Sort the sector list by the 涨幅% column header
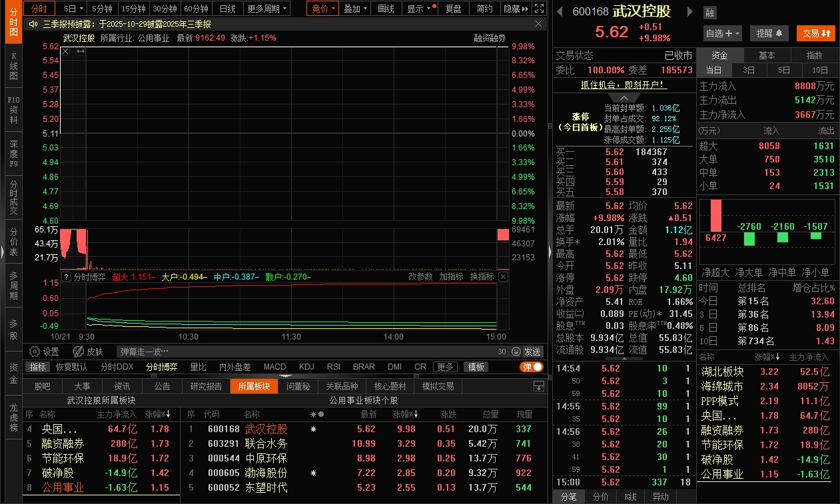Screen dimensions: 840x504 [404, 414]
